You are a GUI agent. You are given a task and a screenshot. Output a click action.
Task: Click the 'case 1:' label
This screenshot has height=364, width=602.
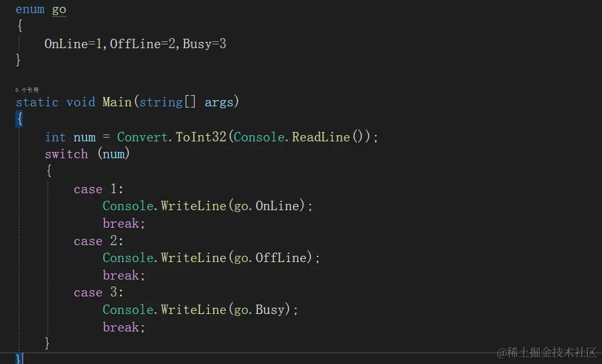[98, 189]
